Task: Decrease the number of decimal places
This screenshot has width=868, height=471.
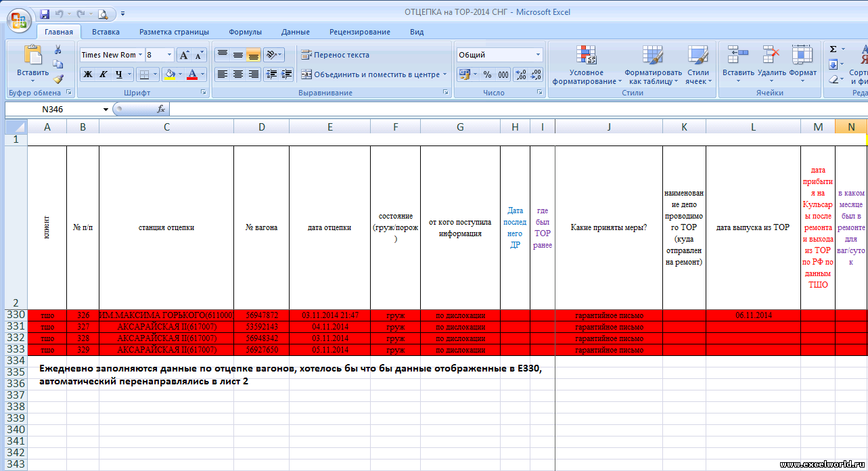Action: coord(536,74)
